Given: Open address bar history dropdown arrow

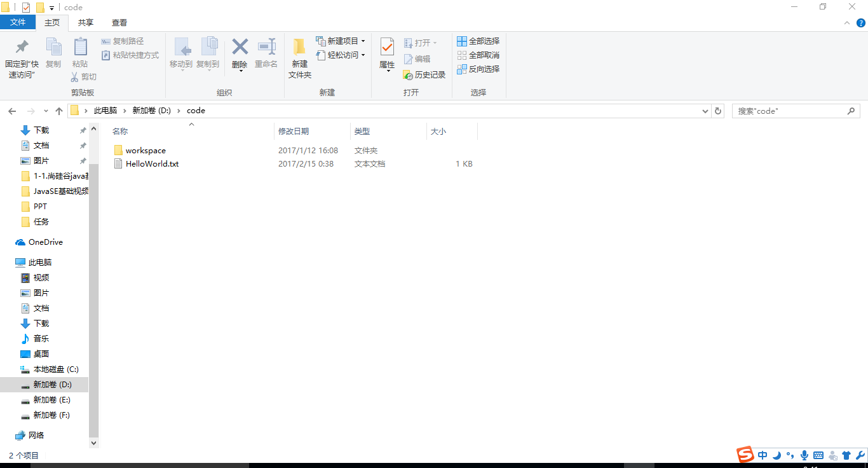Looking at the screenshot, I should point(705,111).
